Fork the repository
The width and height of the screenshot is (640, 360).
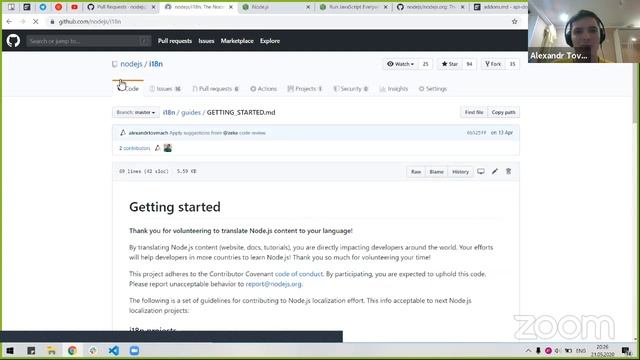click(493, 64)
